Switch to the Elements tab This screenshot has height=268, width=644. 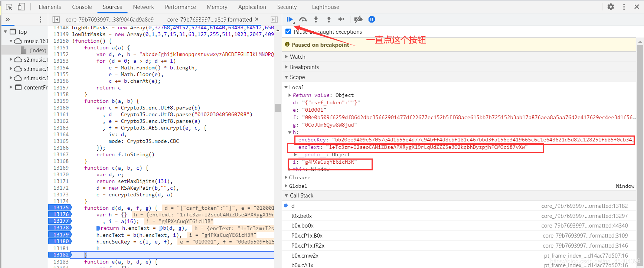click(50, 7)
